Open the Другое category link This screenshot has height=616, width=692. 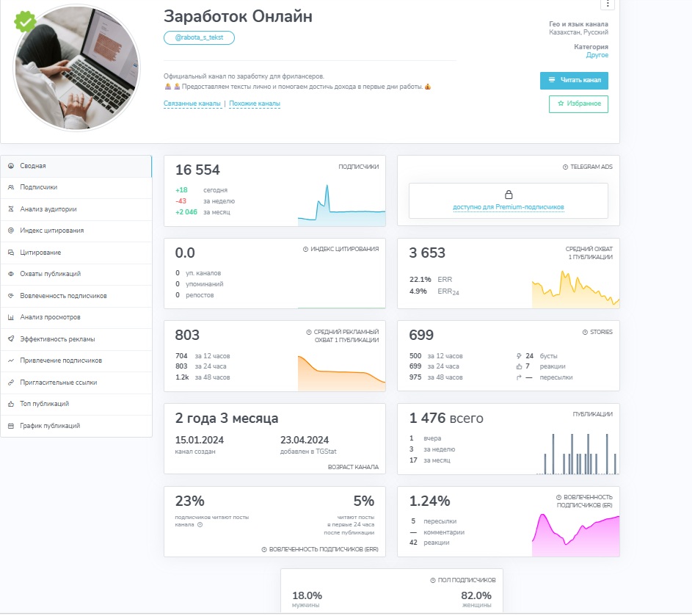click(x=597, y=55)
